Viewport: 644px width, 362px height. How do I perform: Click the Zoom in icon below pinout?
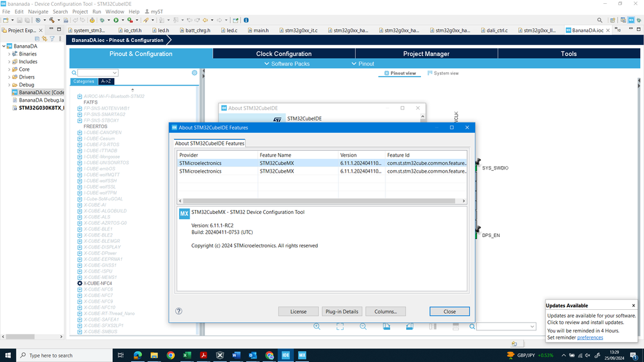click(x=317, y=327)
